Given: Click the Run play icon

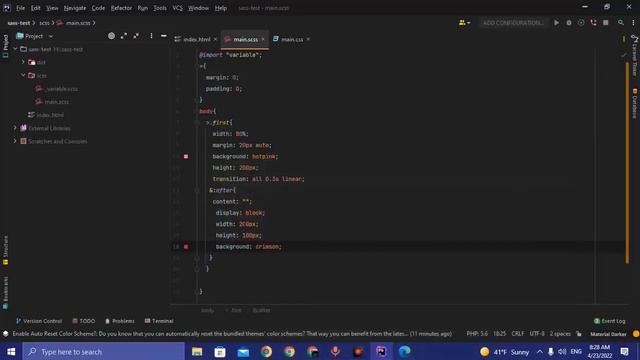Looking at the screenshot, I should 556,23.
